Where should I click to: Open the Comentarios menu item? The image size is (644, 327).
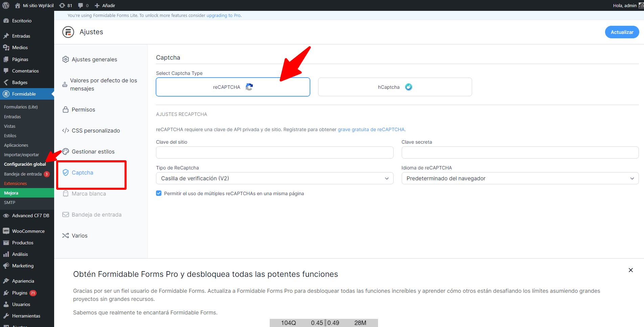(x=27, y=71)
